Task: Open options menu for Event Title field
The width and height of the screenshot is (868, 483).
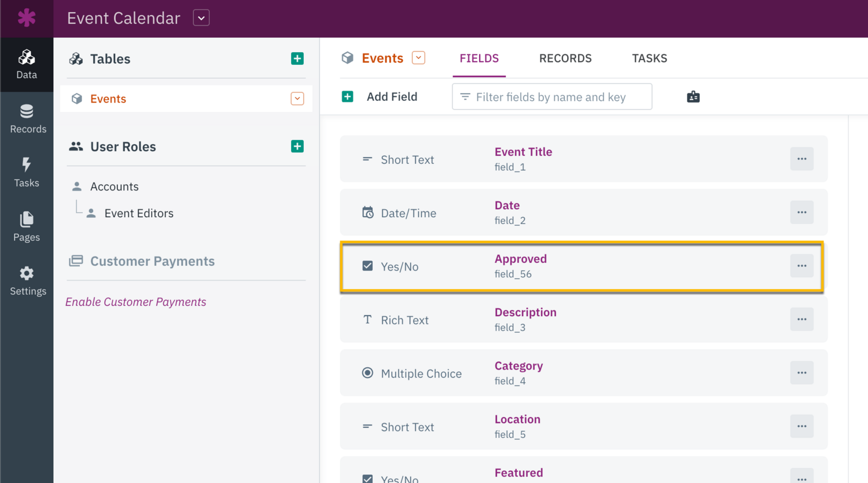Action: (801, 159)
